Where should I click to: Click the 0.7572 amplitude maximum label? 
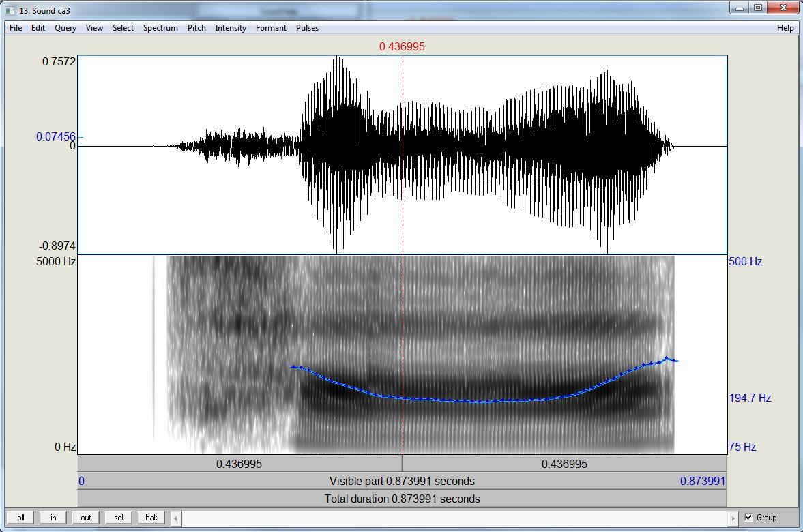[x=59, y=61]
